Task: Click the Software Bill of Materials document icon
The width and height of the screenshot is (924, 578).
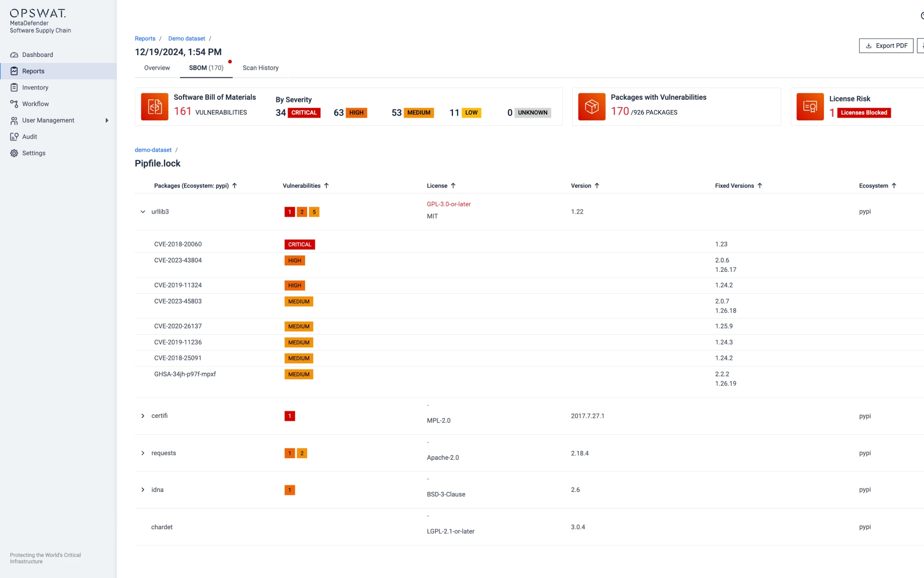Action: (x=154, y=106)
